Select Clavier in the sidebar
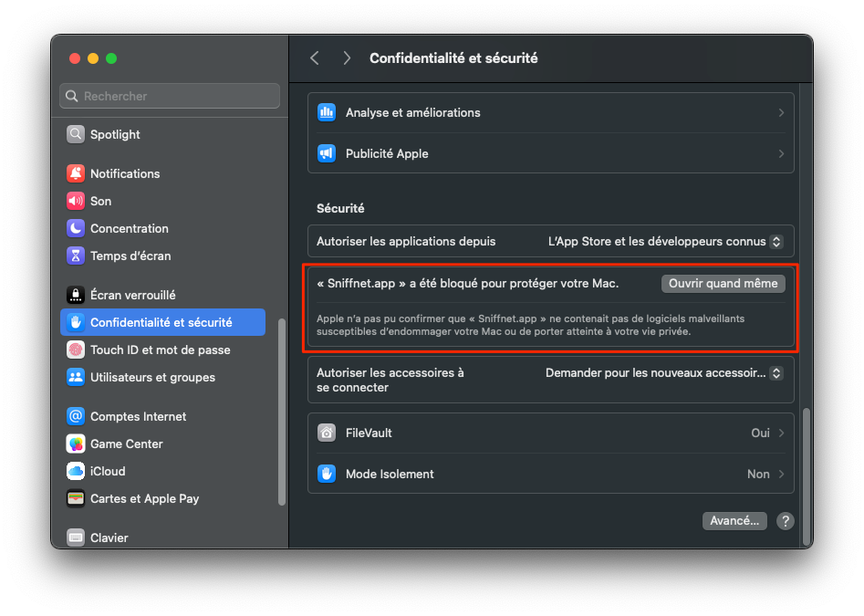Viewport: 864px width, 616px height. [162, 538]
